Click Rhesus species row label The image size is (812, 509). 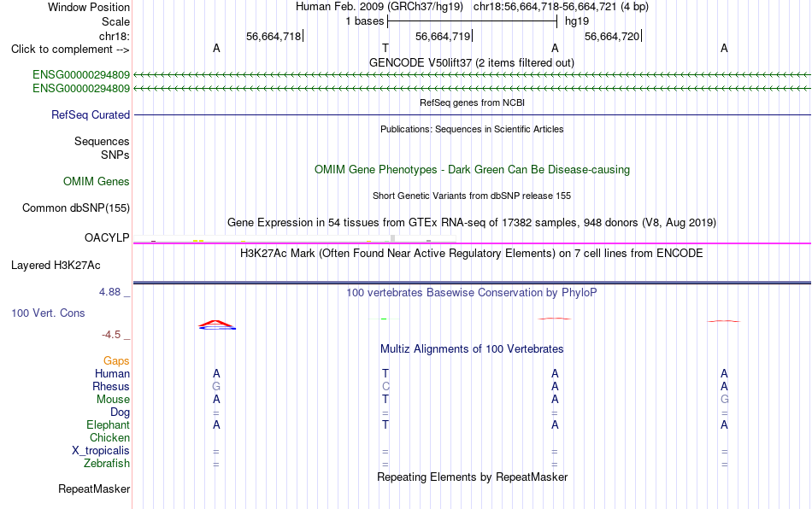pos(111,386)
